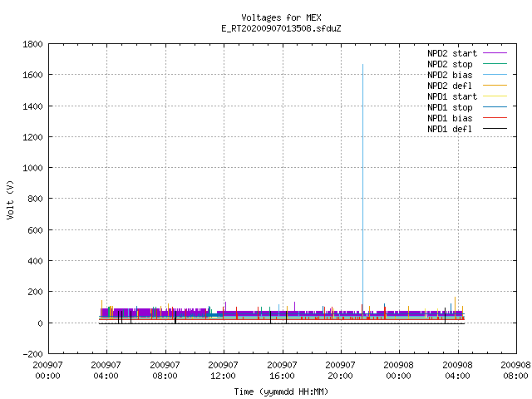Click the 1600 y-axis tick label
The height and width of the screenshot is (399, 532).
pos(32,75)
